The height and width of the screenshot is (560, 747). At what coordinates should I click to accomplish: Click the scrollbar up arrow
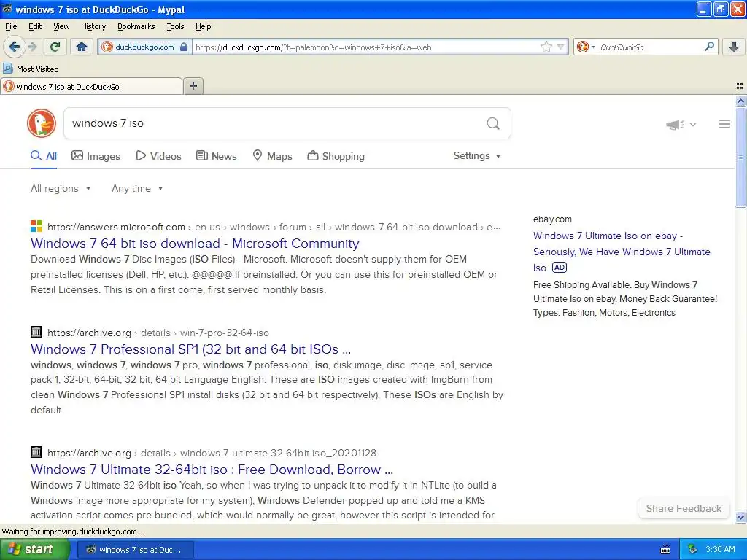[740, 101]
